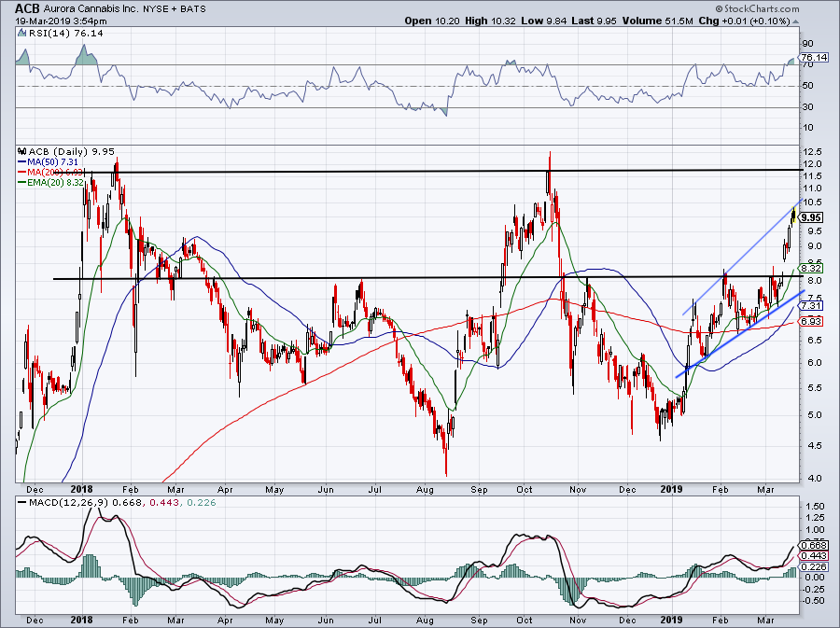Image resolution: width=840 pixels, height=628 pixels.
Task: Click the High 10.32 value
Action: (490, 21)
